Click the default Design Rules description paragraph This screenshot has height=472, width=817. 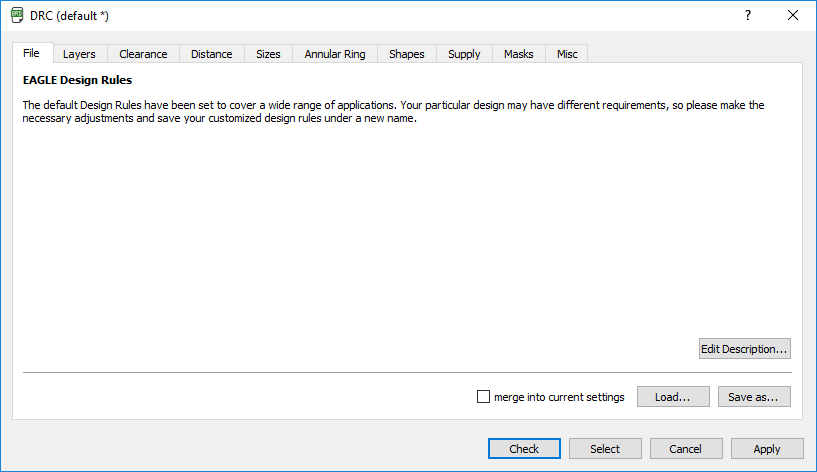click(393, 111)
